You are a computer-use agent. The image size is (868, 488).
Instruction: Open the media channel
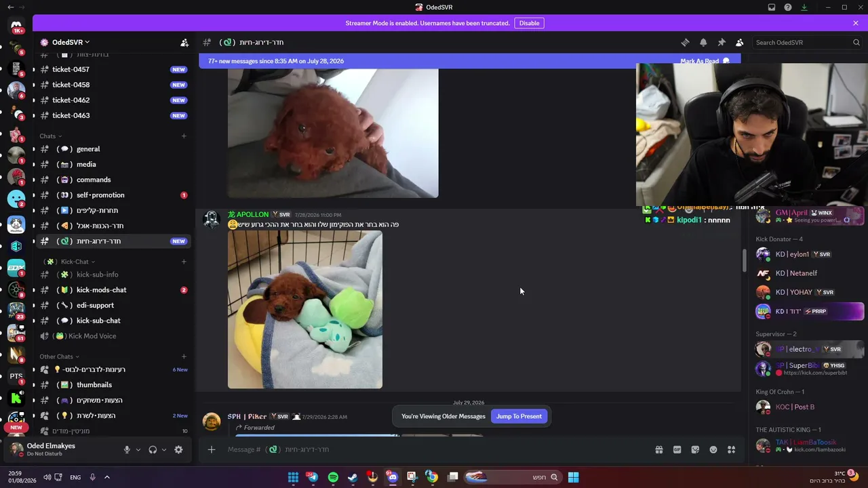113,165
